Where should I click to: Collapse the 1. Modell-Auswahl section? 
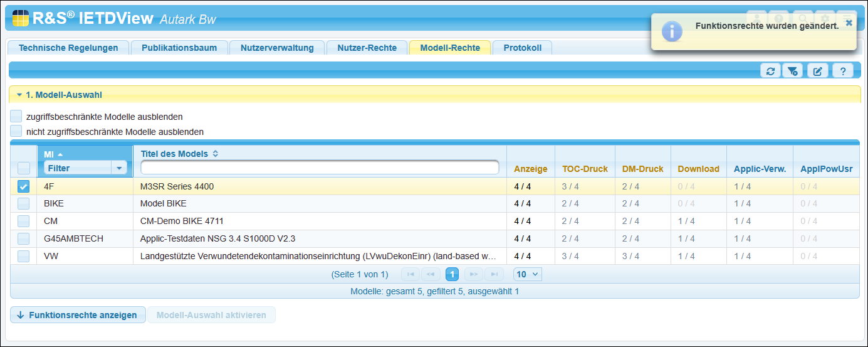pyautogui.click(x=19, y=95)
